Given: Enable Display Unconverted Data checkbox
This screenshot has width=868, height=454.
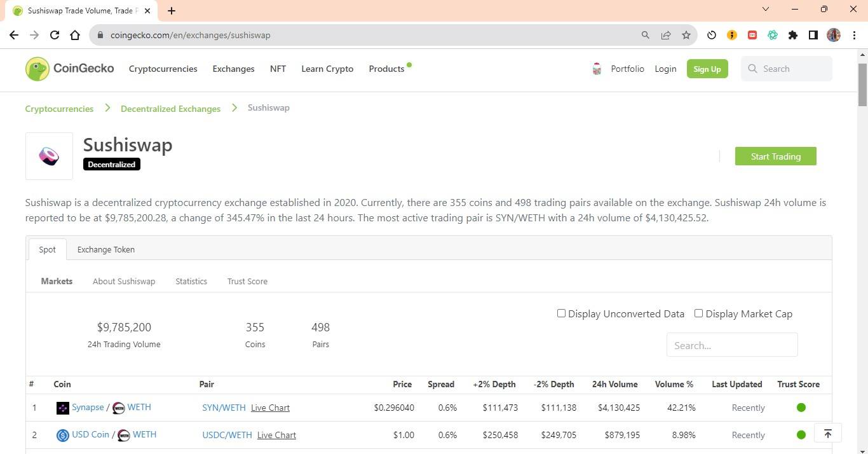Looking at the screenshot, I should coord(561,313).
